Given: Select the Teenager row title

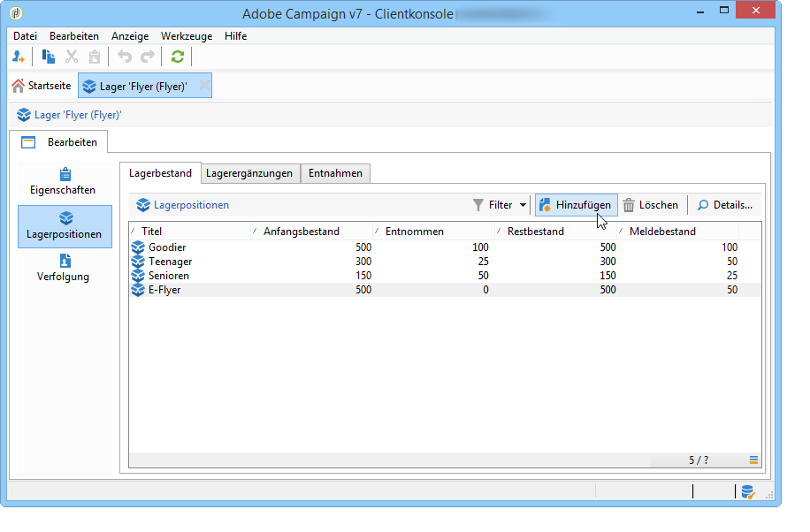Looking at the screenshot, I should pos(170,262).
